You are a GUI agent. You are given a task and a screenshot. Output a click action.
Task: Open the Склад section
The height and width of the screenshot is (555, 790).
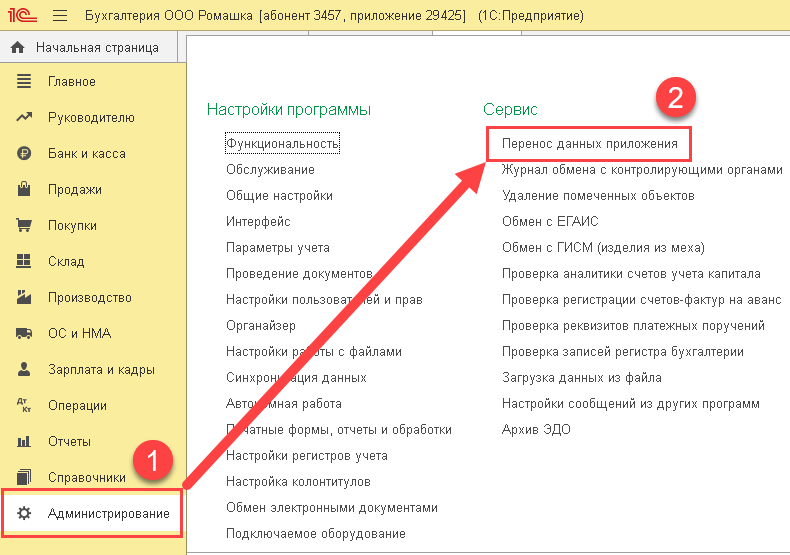pyautogui.click(x=66, y=261)
